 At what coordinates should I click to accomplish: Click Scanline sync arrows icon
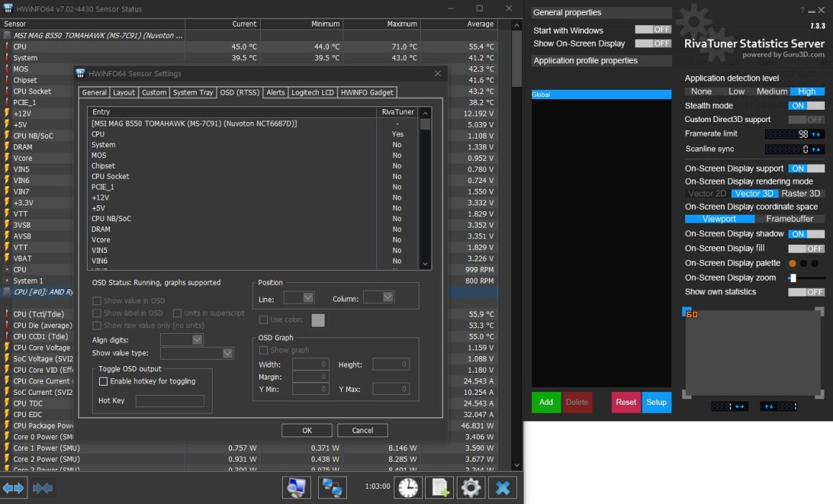tap(816, 149)
